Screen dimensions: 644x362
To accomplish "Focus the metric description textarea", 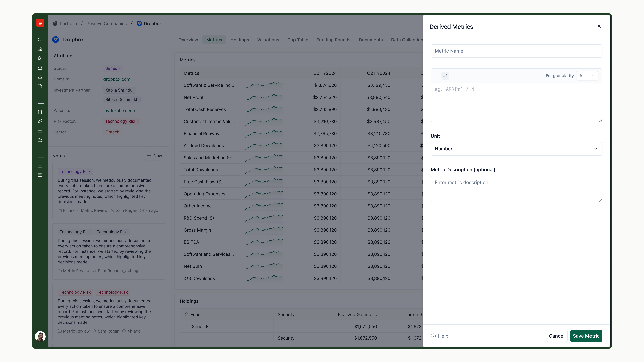I will (x=516, y=189).
